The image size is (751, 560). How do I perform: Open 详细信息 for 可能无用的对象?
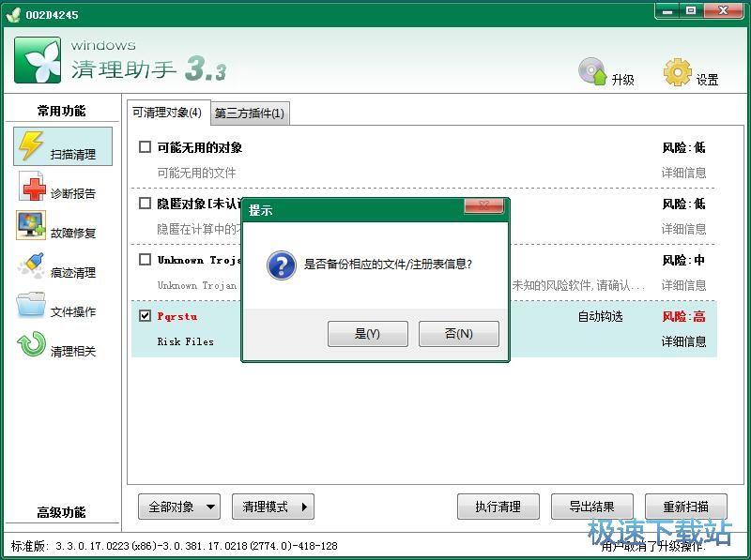[x=683, y=173]
